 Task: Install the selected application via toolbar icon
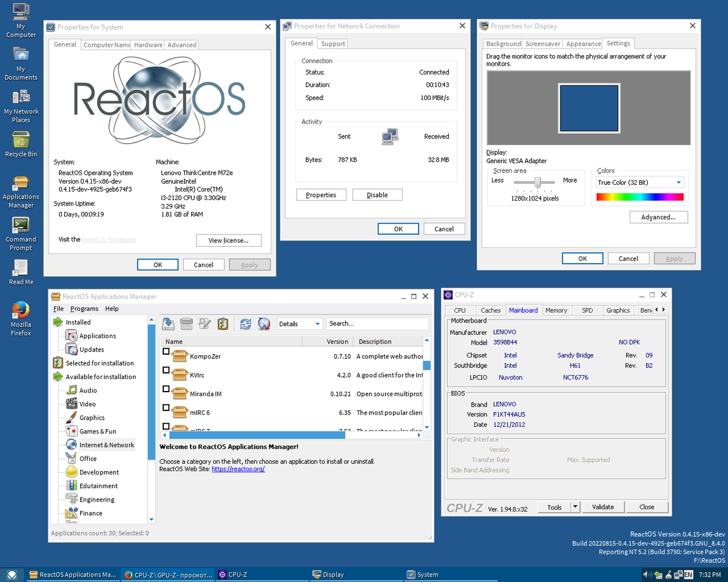[168, 324]
